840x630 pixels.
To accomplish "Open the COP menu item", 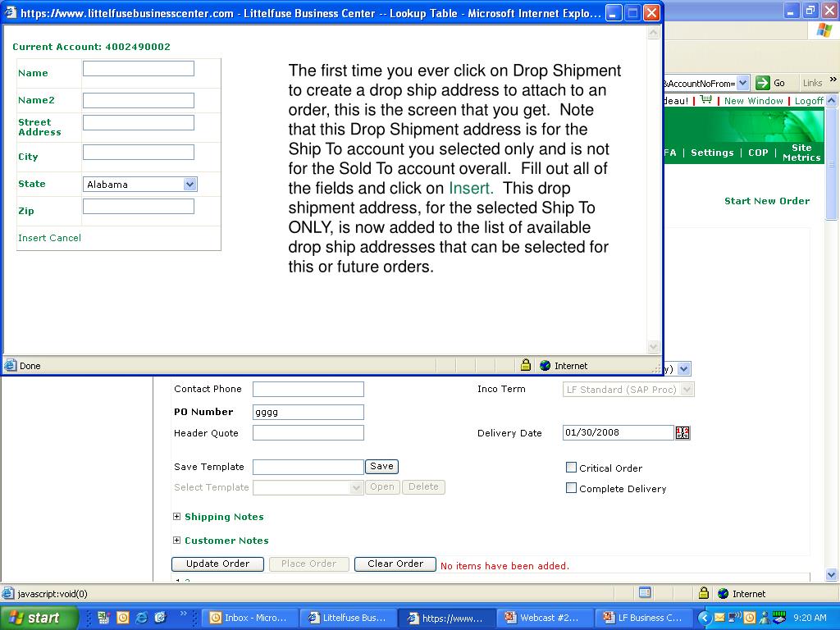I will point(758,153).
